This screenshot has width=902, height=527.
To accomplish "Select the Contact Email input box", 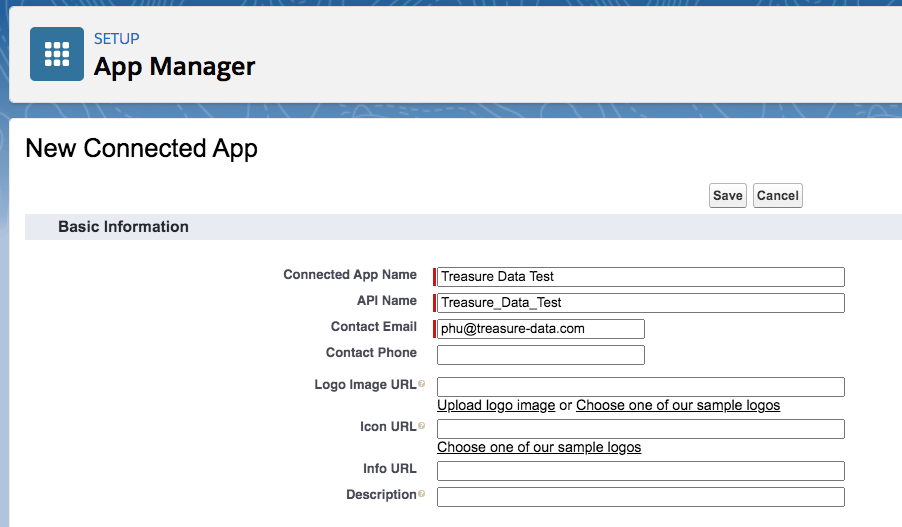I will [541, 329].
